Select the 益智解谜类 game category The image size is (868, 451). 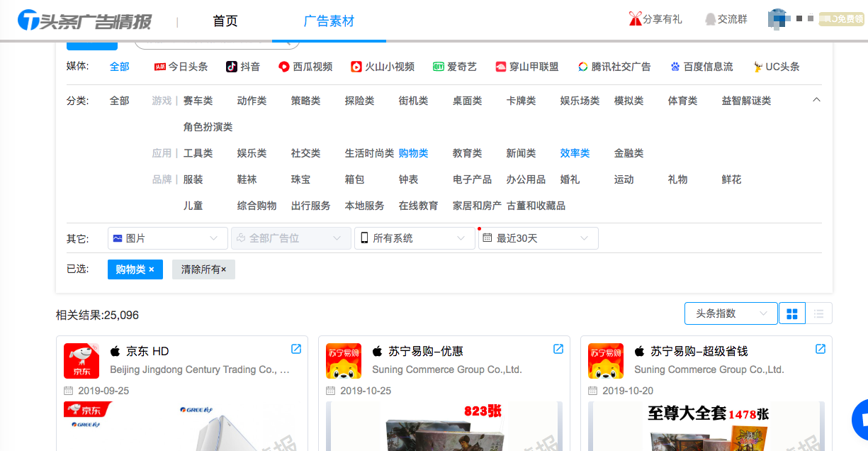pos(746,101)
